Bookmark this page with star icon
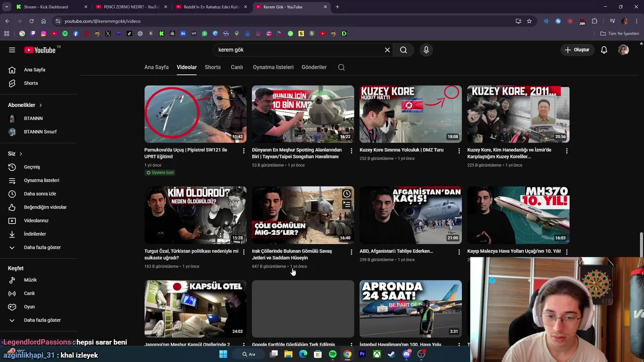Viewport: 644px width, 362px height. click(x=529, y=21)
